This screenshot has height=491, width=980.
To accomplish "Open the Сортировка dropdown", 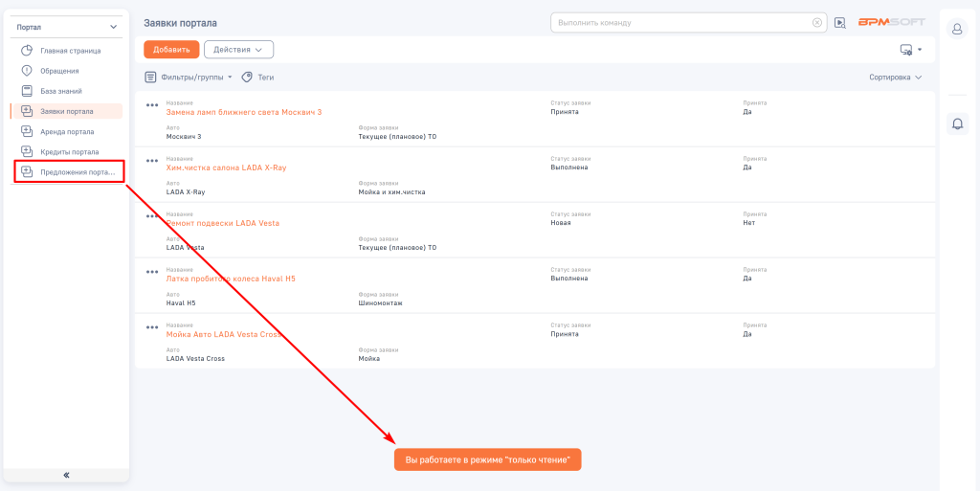I will coord(896,78).
